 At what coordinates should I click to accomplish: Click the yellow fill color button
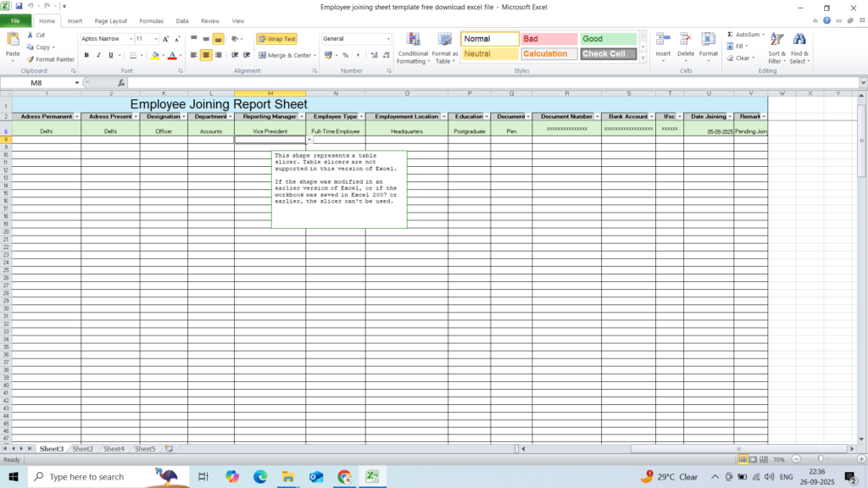[x=154, y=55]
